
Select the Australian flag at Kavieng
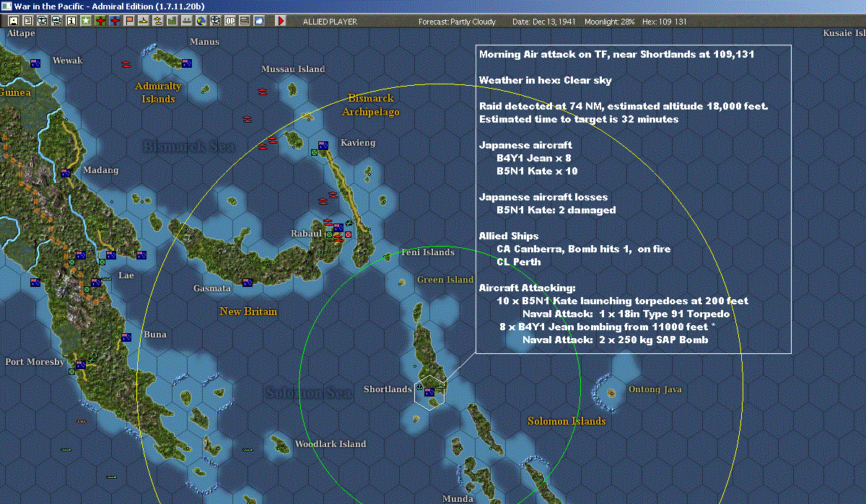tap(323, 146)
